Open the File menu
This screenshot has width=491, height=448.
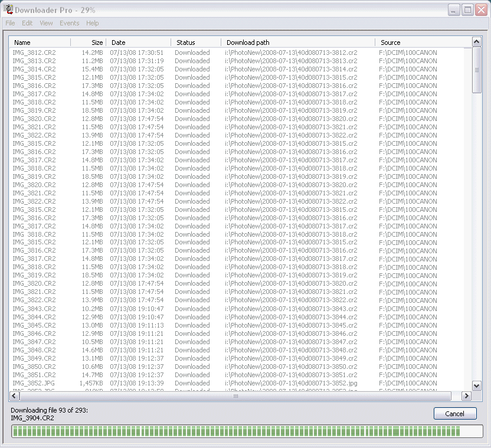coord(10,23)
